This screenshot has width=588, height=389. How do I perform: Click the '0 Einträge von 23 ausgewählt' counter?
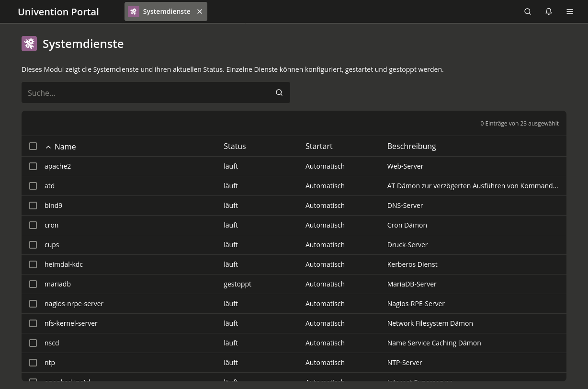520,124
